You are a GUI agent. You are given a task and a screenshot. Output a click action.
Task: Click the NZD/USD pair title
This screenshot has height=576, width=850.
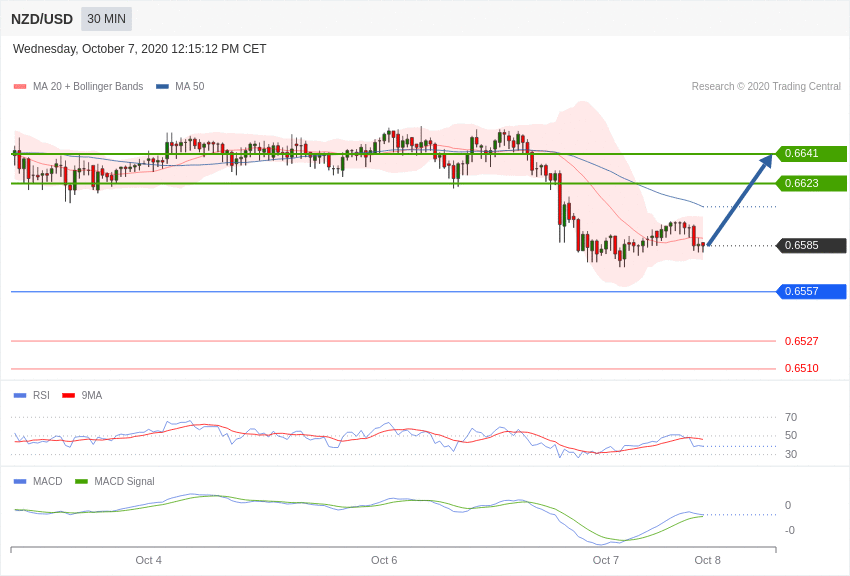tap(42, 19)
